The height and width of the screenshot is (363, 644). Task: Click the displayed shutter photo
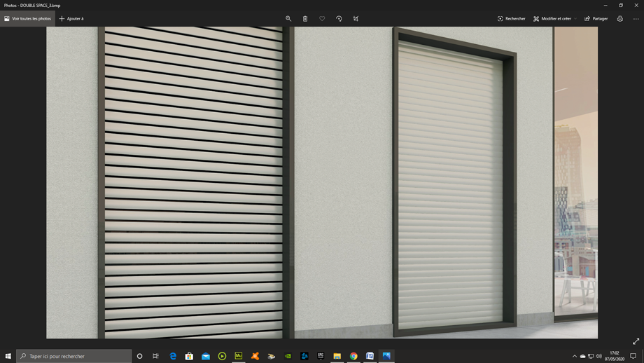[x=322, y=182]
